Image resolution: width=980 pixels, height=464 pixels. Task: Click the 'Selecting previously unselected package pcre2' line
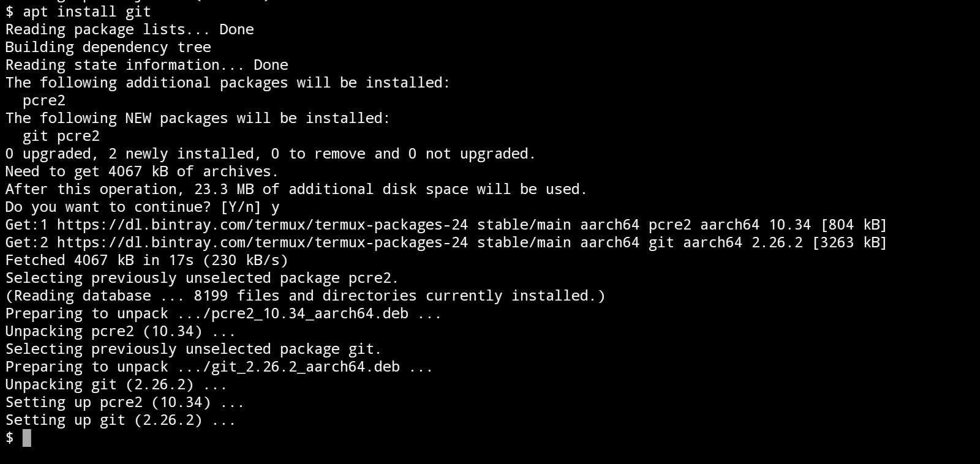pyautogui.click(x=202, y=278)
